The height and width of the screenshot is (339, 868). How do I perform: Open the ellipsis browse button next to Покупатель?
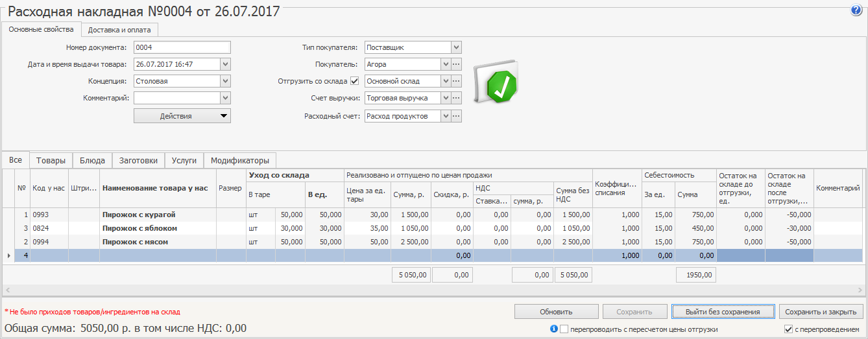point(456,64)
